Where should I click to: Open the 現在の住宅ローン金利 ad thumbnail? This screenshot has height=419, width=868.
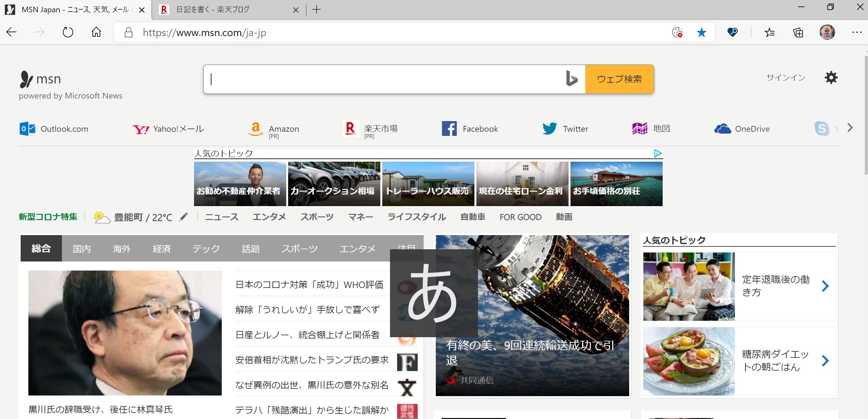(x=522, y=184)
